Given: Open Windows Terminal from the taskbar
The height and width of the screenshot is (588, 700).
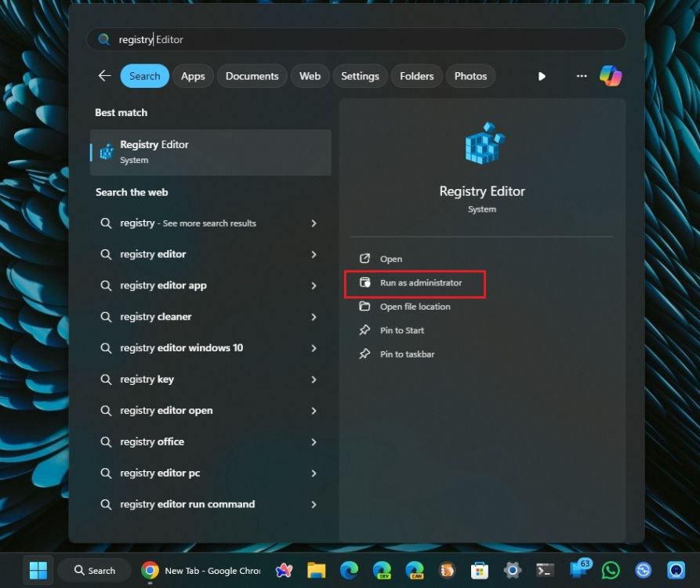Looking at the screenshot, I should pyautogui.click(x=544, y=570).
